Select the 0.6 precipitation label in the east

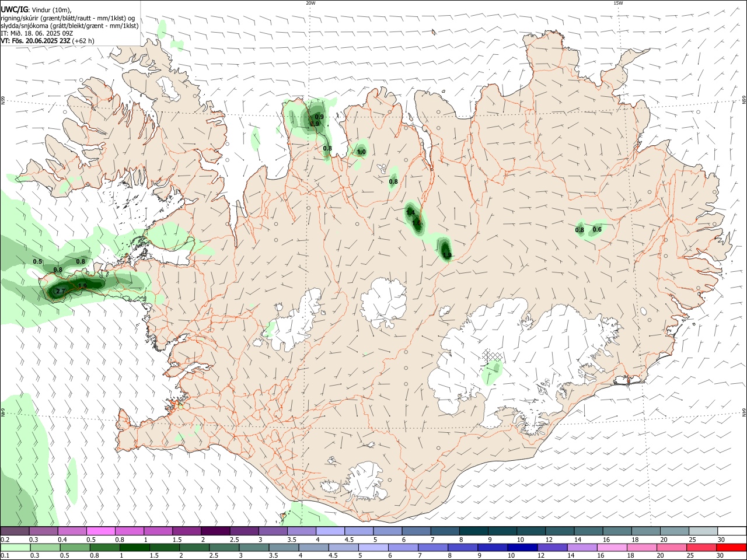tap(597, 230)
